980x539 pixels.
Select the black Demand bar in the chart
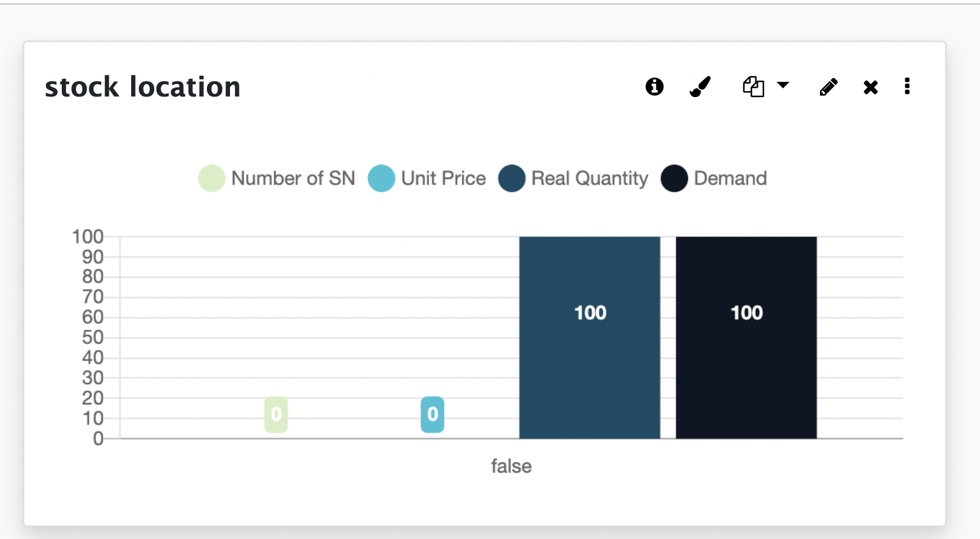[746, 365]
